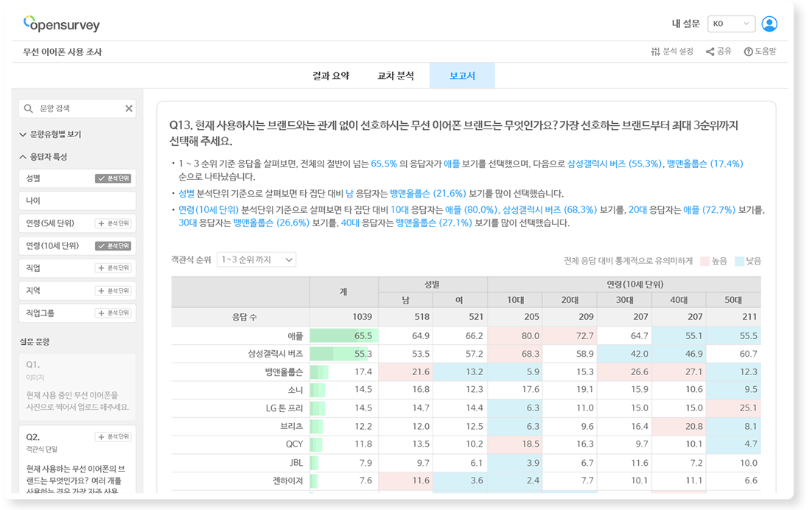Toggle 연령(10세 단위) 분석단위 off
The width and height of the screenshot is (812, 510).
pos(113,246)
